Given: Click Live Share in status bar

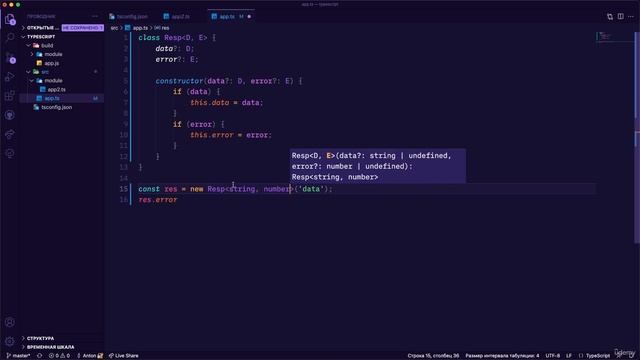Looking at the screenshot, I should (124, 356).
